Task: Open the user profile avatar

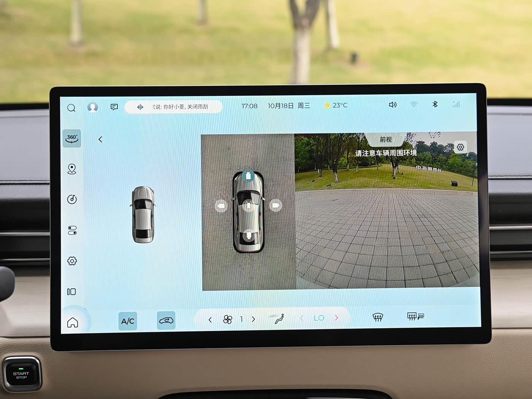Action: 93,107
